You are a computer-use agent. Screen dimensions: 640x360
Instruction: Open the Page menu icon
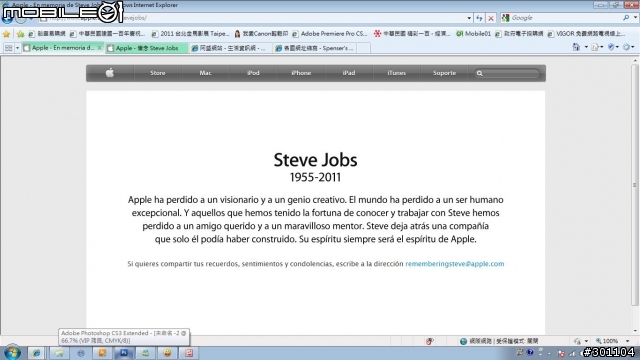pyautogui.click(x=595, y=47)
